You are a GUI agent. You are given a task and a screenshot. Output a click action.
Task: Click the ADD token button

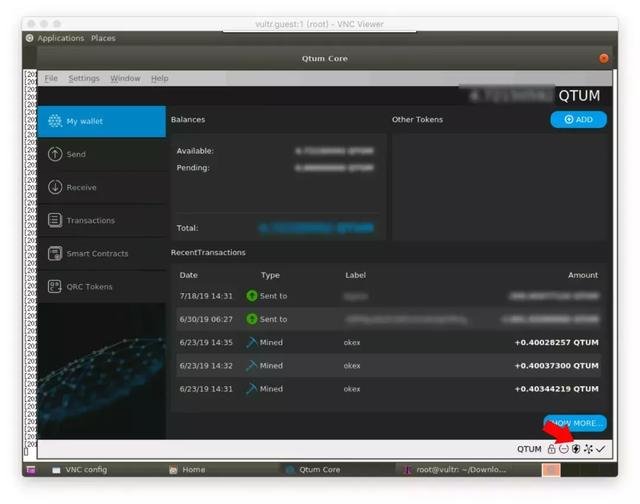[578, 120]
